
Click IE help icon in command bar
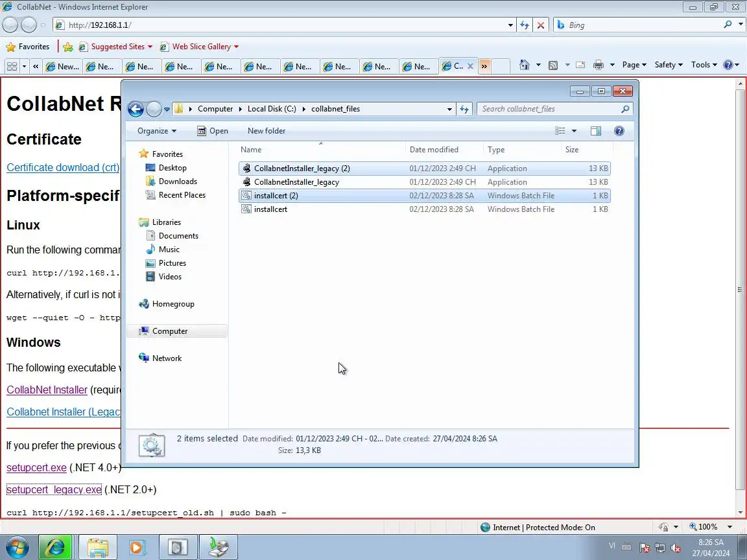pyautogui.click(x=728, y=65)
